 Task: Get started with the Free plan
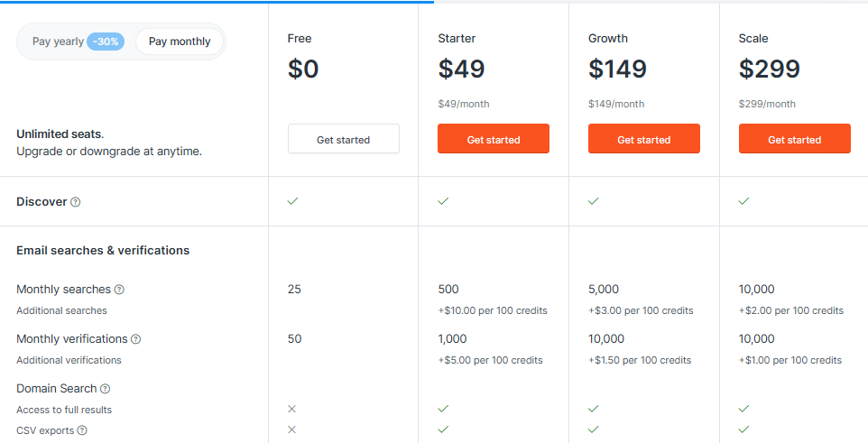click(x=343, y=138)
